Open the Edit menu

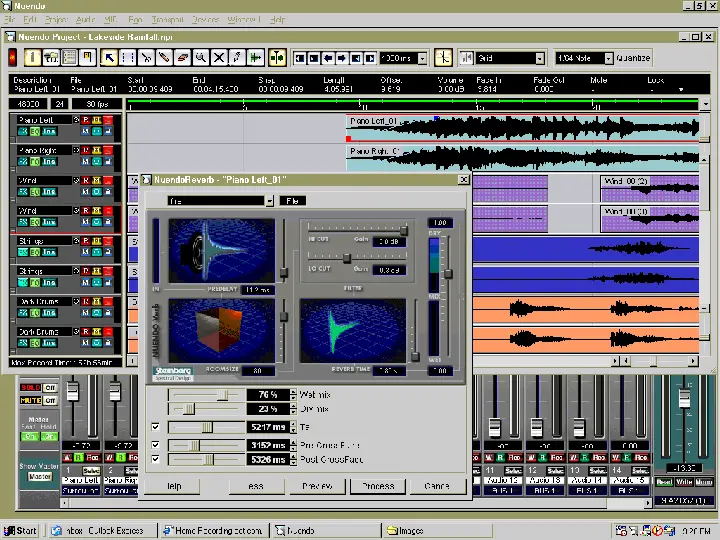click(x=30, y=20)
